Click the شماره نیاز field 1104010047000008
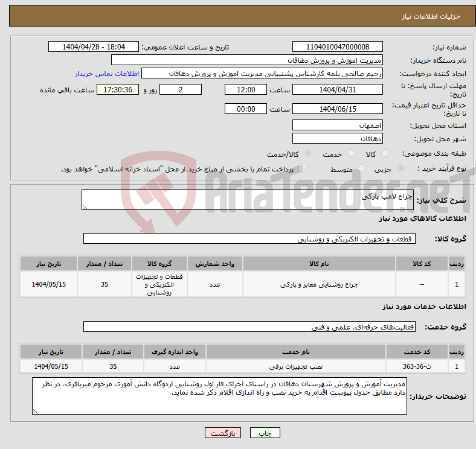This screenshot has width=476, height=449. 338,46
